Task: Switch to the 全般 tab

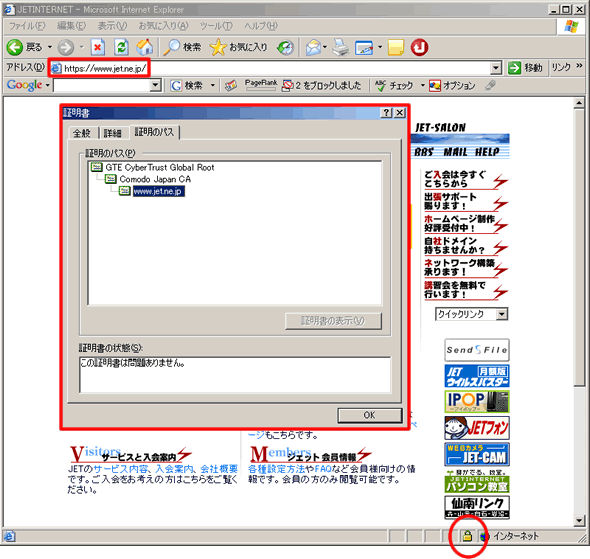Action: coord(82,133)
